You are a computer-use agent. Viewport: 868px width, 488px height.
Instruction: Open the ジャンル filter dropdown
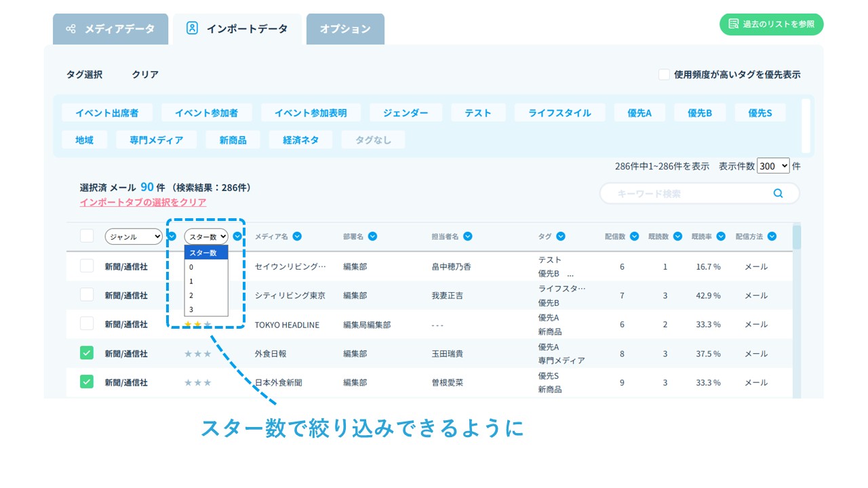point(134,237)
